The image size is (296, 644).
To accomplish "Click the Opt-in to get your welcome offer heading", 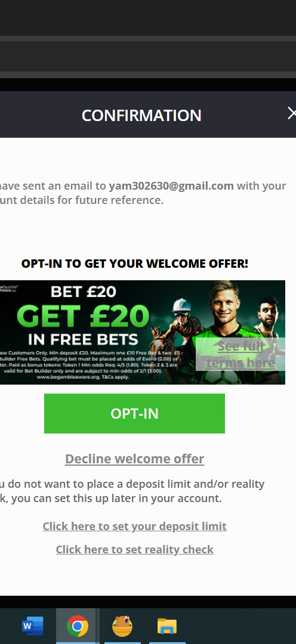I will pos(134,264).
